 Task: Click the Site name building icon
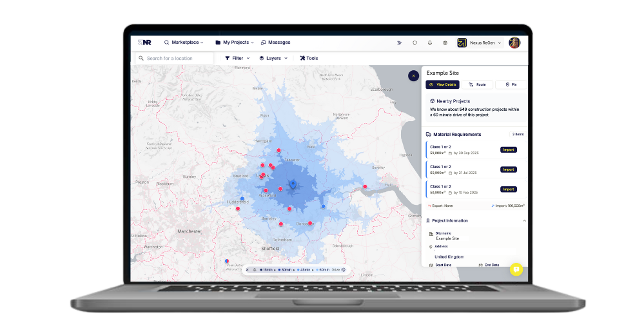[x=431, y=234]
